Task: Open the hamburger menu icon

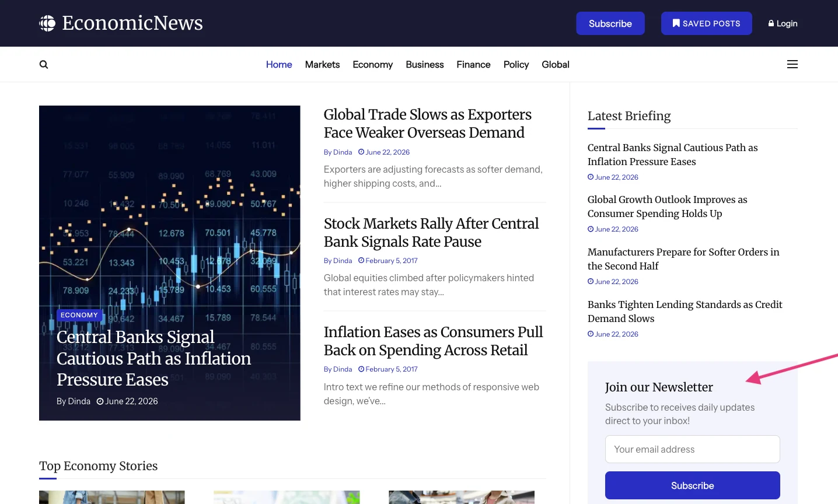Action: pyautogui.click(x=792, y=64)
